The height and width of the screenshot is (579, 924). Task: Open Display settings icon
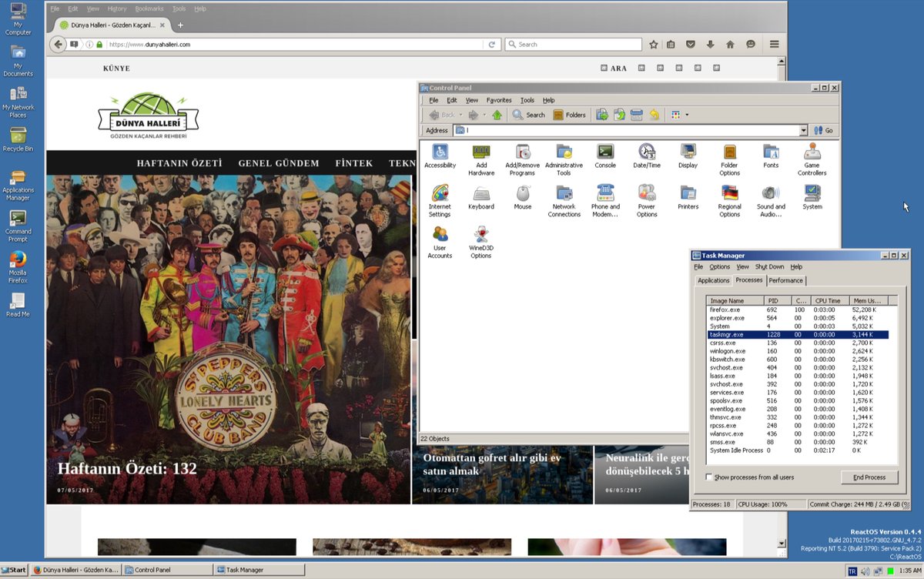[x=688, y=156]
